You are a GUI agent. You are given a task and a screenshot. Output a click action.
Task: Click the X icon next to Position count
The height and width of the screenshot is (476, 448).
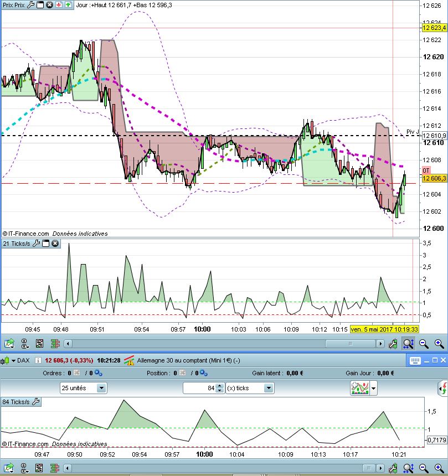pyautogui.click(x=182, y=373)
